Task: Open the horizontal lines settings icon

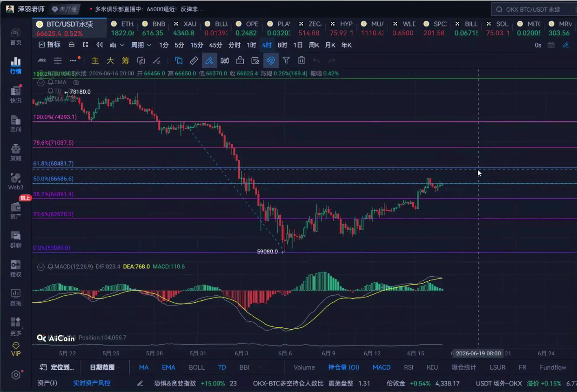Action: pyautogui.click(x=58, y=60)
